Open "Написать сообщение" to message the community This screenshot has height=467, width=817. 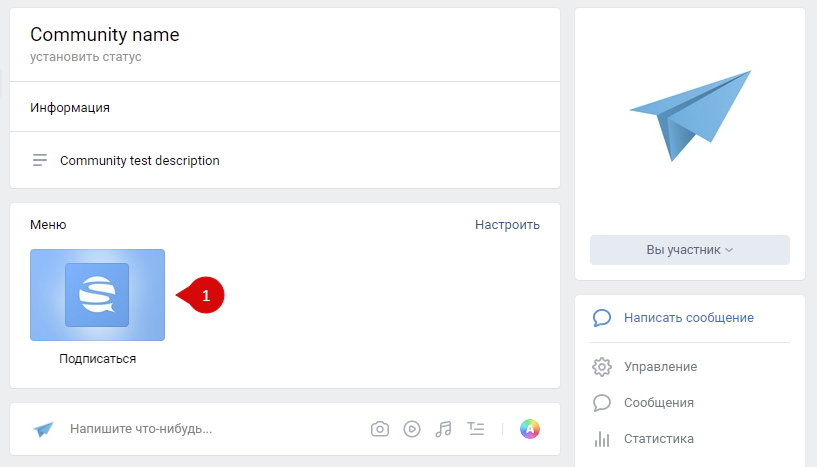[x=688, y=318]
